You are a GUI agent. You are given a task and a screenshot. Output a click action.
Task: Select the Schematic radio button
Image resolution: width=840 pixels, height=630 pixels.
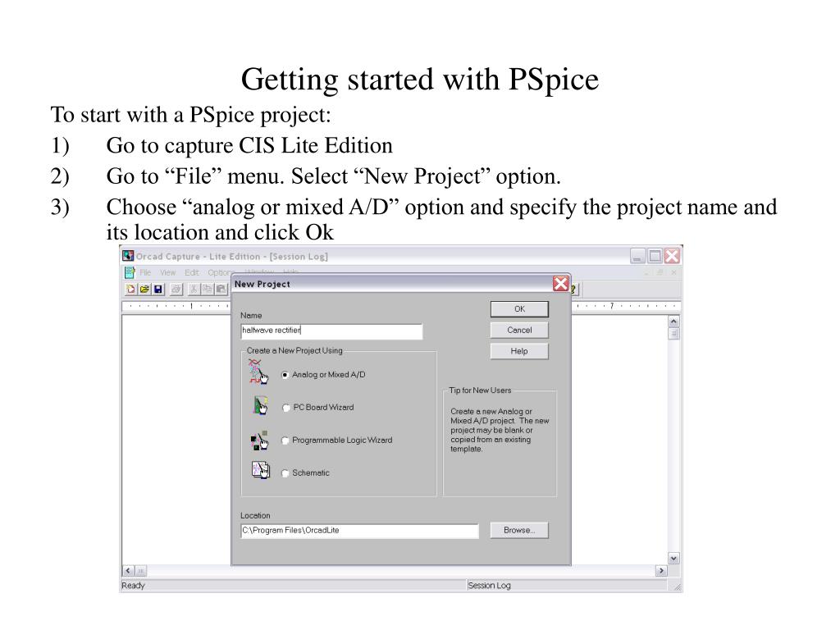pos(285,473)
